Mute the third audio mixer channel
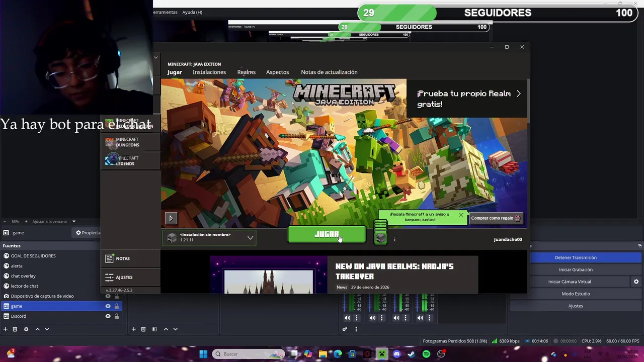 [396, 318]
